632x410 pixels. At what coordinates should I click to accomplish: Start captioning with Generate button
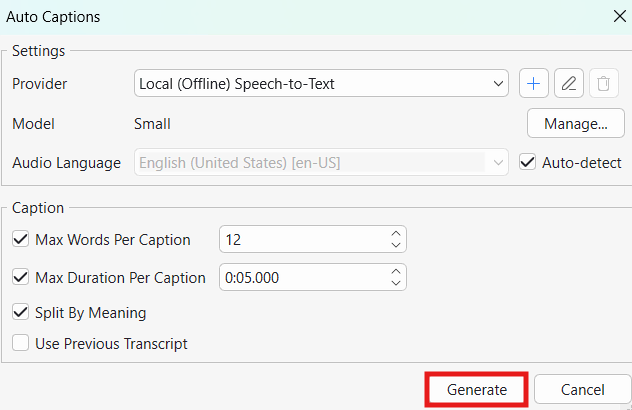(x=476, y=389)
